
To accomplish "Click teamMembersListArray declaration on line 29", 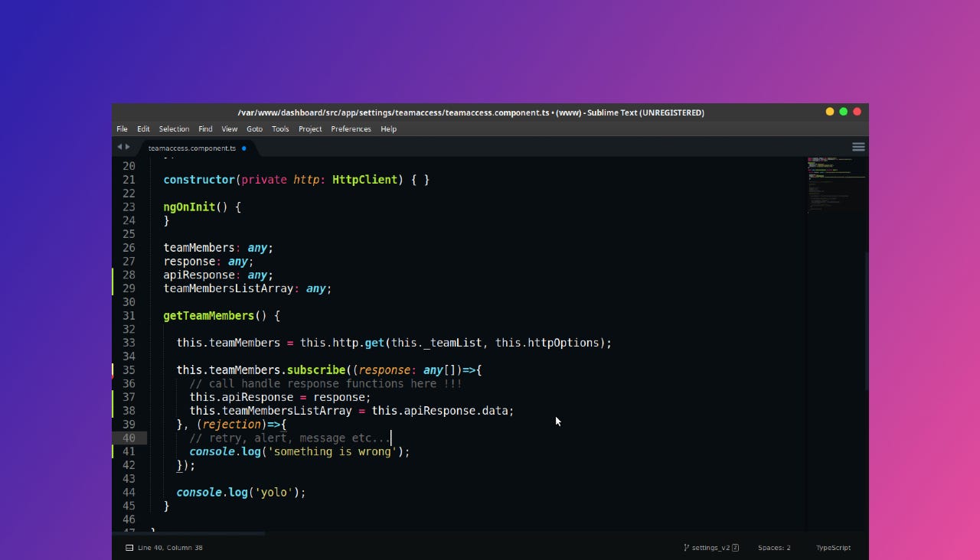I will coord(228,288).
